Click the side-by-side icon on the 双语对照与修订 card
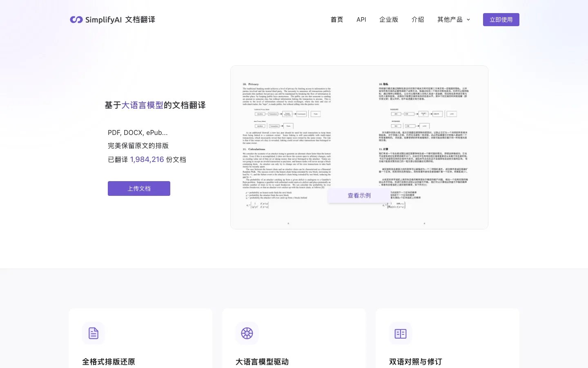This screenshot has height=368, width=588. pos(401,333)
